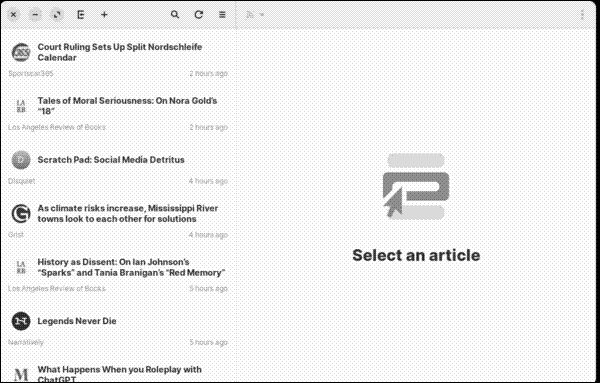The width and height of the screenshot is (600, 383).
Task: Click 5 hours ago on Narratively row
Action: coord(209,342)
